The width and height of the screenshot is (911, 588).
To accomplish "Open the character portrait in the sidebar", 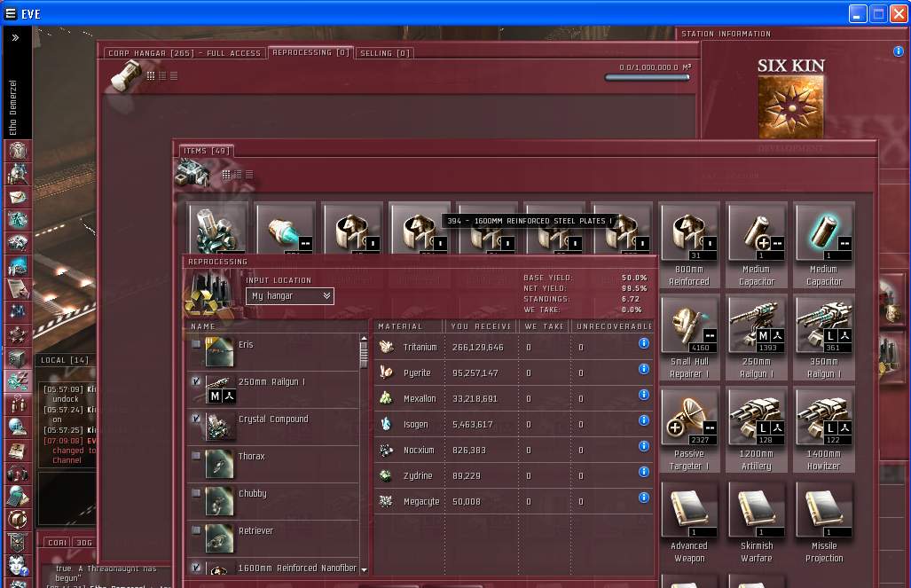I will coord(18,151).
